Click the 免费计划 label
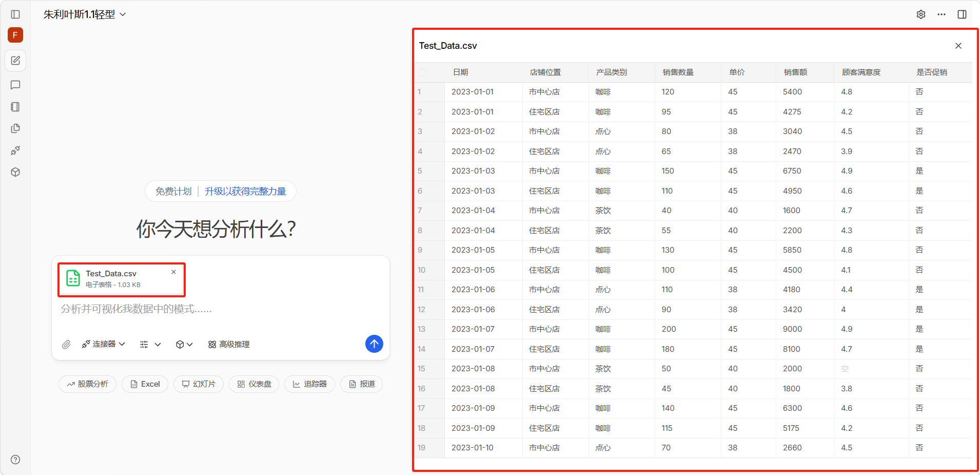This screenshot has width=980, height=475. (173, 192)
